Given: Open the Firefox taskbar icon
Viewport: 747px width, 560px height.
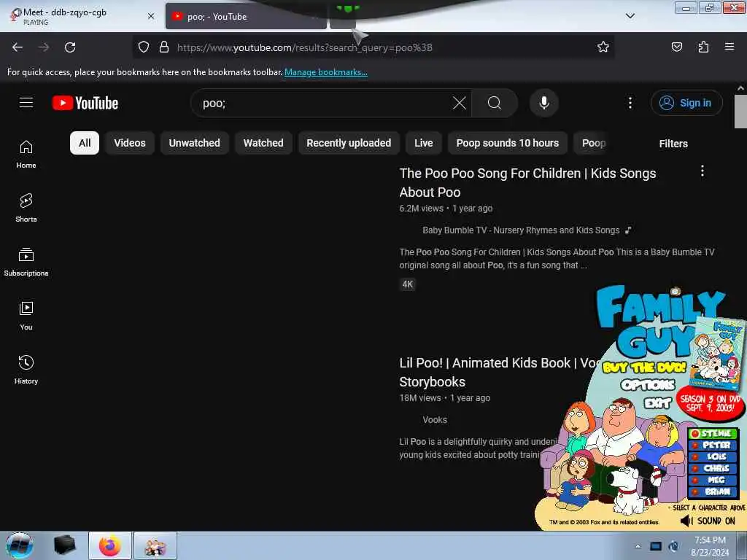Looking at the screenshot, I should (x=110, y=545).
